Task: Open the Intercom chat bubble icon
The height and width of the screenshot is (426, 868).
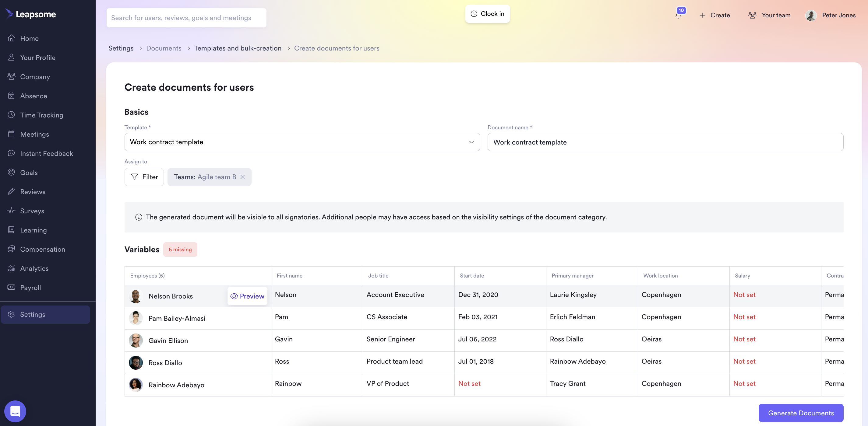Action: click(x=15, y=411)
